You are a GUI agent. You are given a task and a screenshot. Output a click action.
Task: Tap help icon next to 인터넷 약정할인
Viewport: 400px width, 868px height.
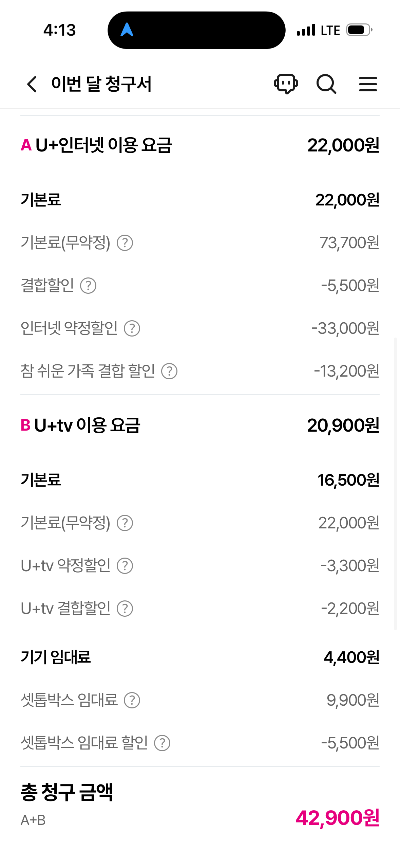pos(132,328)
